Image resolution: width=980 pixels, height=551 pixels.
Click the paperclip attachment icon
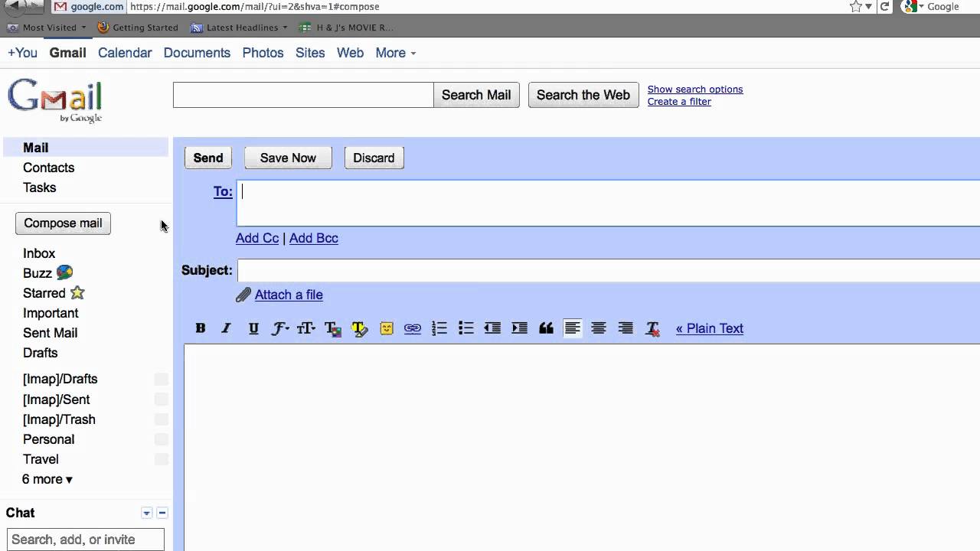click(x=243, y=295)
